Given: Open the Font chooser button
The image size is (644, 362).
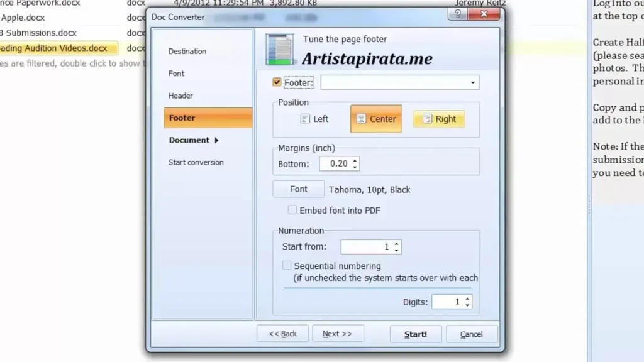Looking at the screenshot, I should (x=298, y=189).
